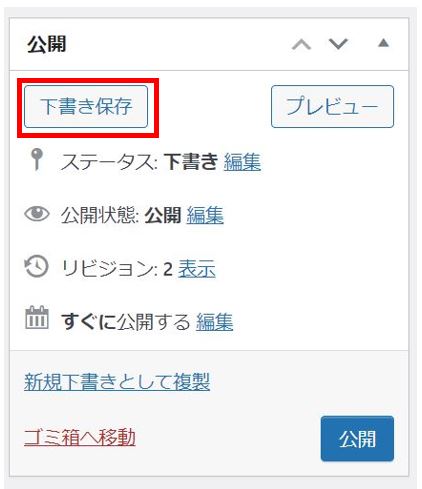This screenshot has width=422, height=489.
Task: Move the post to trash via ゴミ箱へ移動
Action: (80, 438)
